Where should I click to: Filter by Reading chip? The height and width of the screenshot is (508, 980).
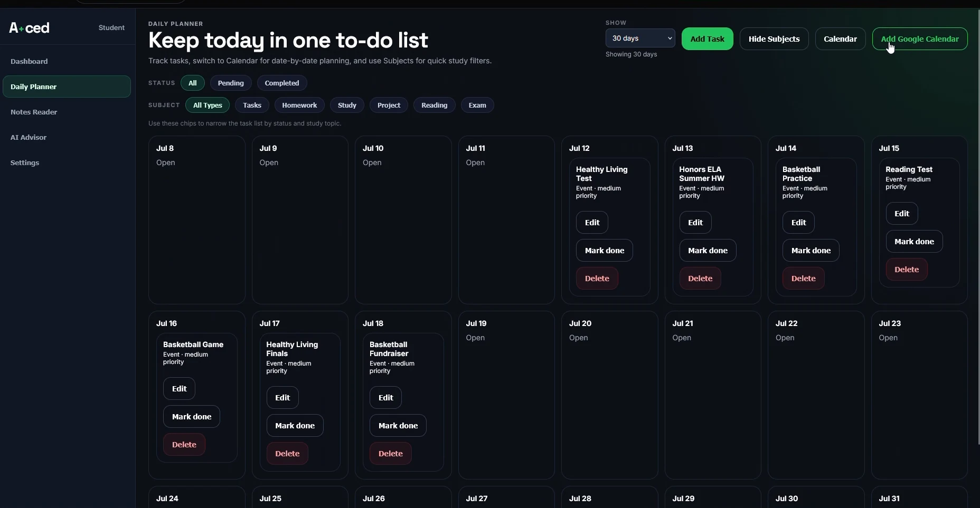point(434,105)
